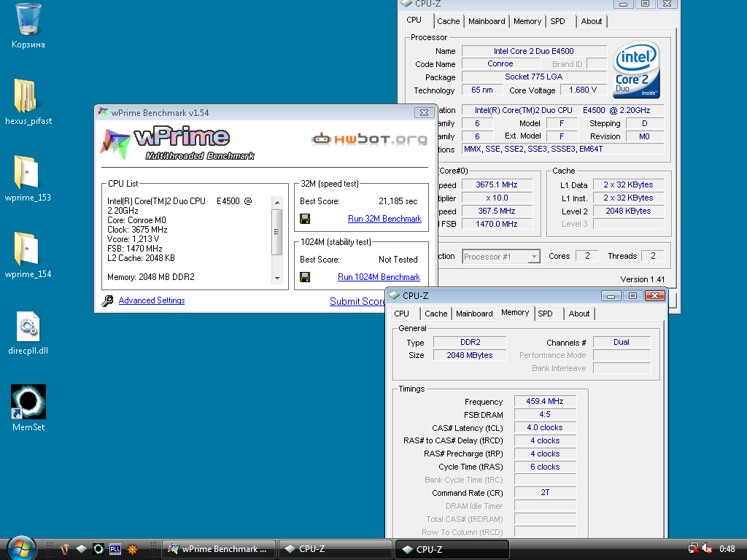Click the CPU List scrollbar thumb
747x560 pixels.
[276, 232]
